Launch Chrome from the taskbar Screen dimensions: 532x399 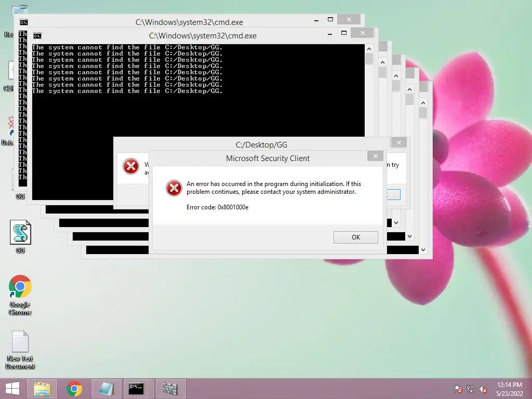pos(74,389)
